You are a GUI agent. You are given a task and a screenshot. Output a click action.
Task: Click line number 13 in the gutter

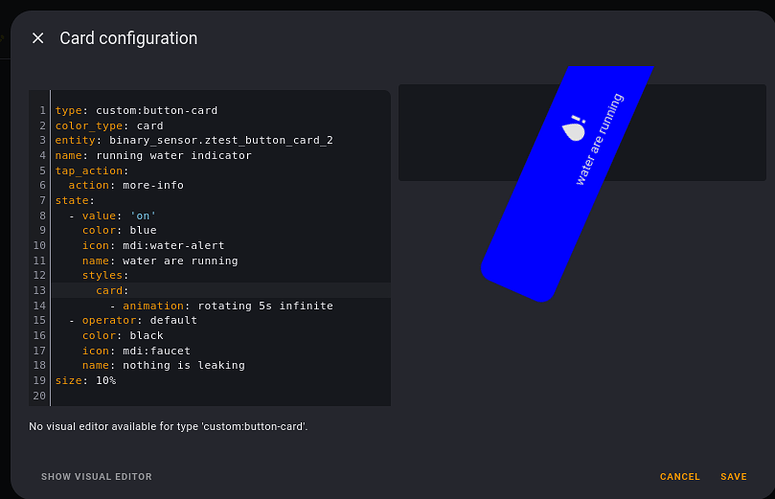pos(39,291)
